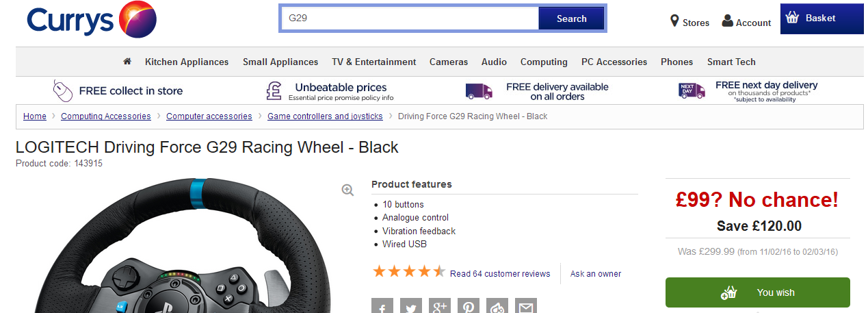Open Phones menu
The width and height of the screenshot is (868, 313).
click(676, 62)
